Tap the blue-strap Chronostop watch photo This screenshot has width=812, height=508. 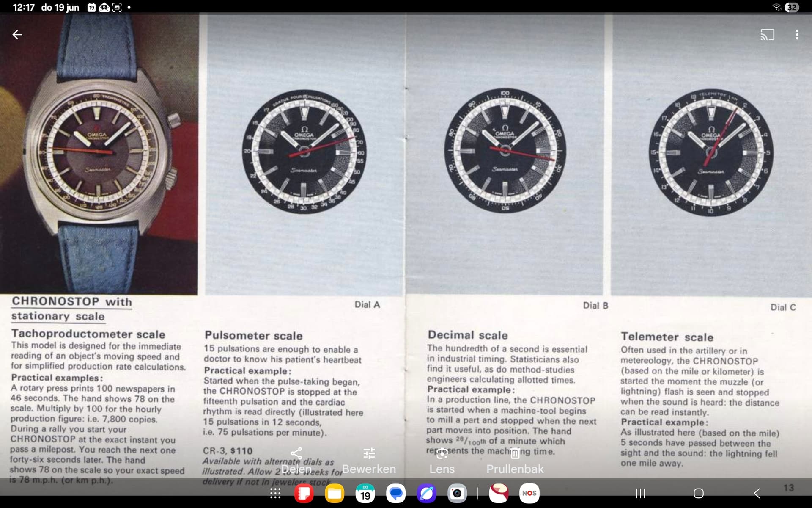click(x=99, y=154)
